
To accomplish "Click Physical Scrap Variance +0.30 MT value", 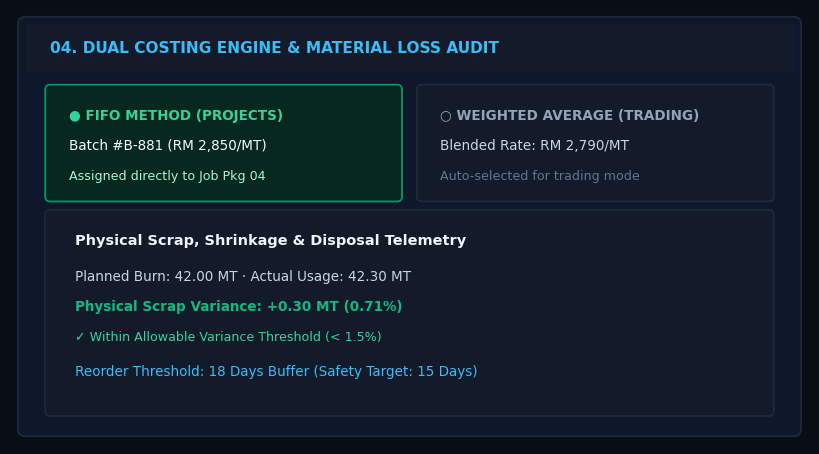I will point(239,306).
